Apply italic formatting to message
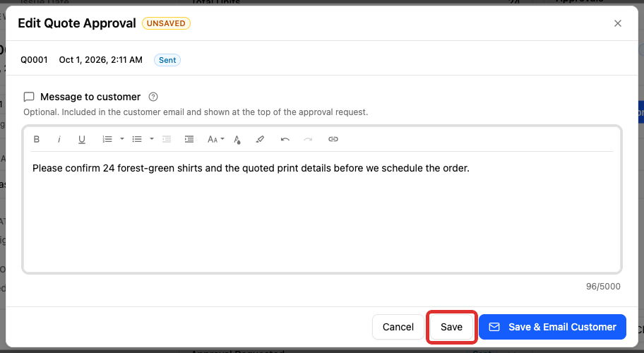 pyautogui.click(x=59, y=139)
